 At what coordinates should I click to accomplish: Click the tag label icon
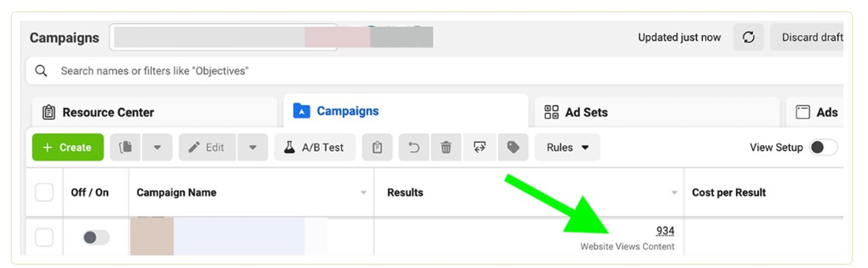513,147
